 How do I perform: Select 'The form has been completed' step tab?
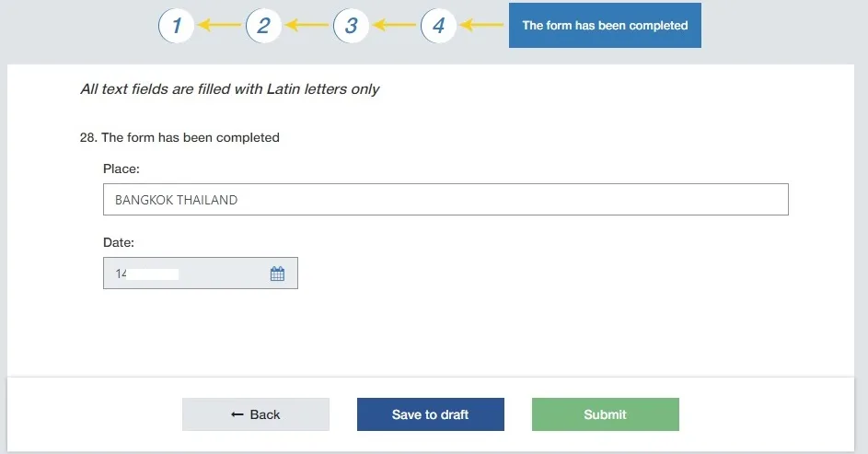pyautogui.click(x=605, y=26)
